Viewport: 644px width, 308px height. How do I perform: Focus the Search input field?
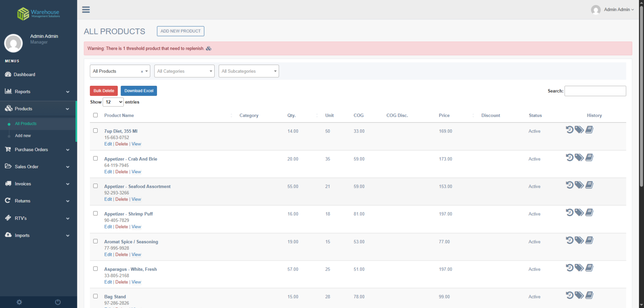pyautogui.click(x=595, y=91)
